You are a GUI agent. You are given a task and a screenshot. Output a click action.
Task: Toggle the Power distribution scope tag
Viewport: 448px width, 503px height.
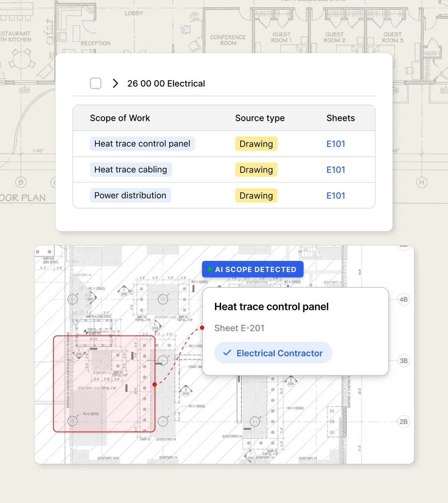tap(130, 195)
